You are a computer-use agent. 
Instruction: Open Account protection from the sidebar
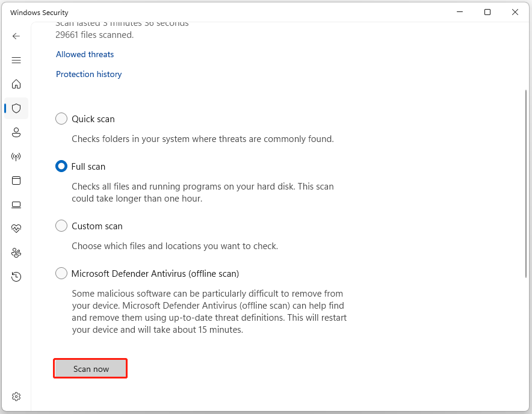click(16, 132)
